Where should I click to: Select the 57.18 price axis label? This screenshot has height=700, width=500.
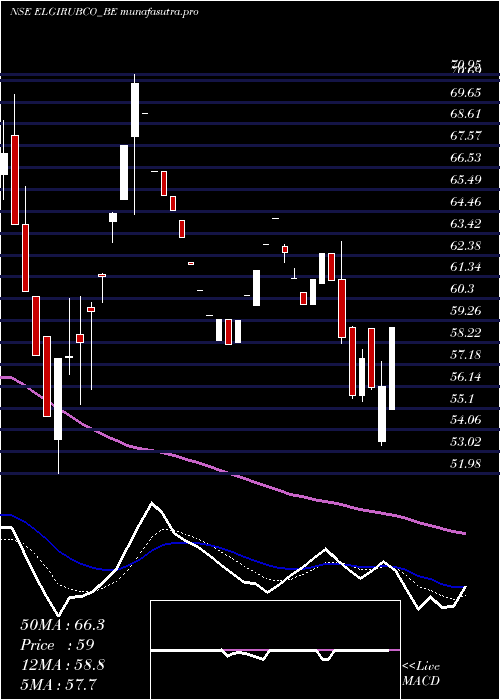click(x=468, y=355)
